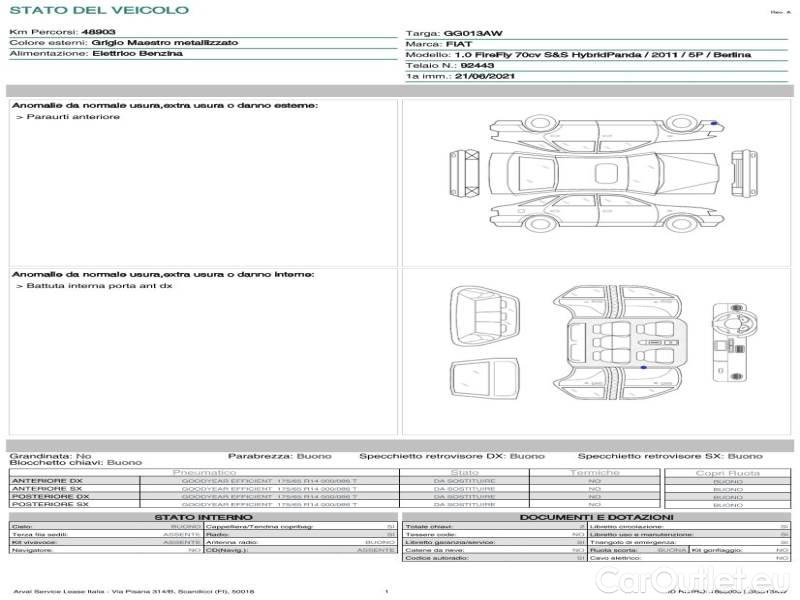Click the "STATO INTERNO" section heading
Screen dimensions: 800x600
point(203,517)
